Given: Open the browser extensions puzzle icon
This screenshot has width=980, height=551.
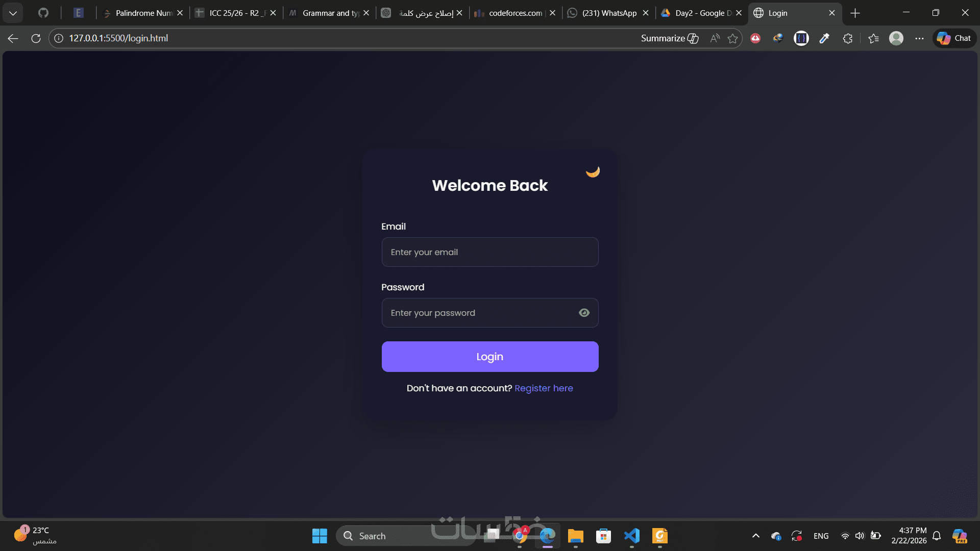Looking at the screenshot, I should pos(848,38).
